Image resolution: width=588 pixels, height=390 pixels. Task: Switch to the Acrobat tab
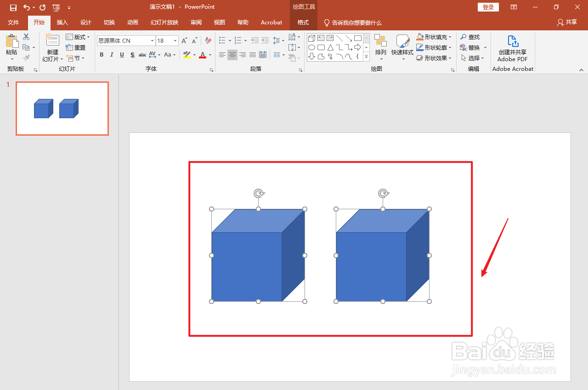click(x=271, y=23)
